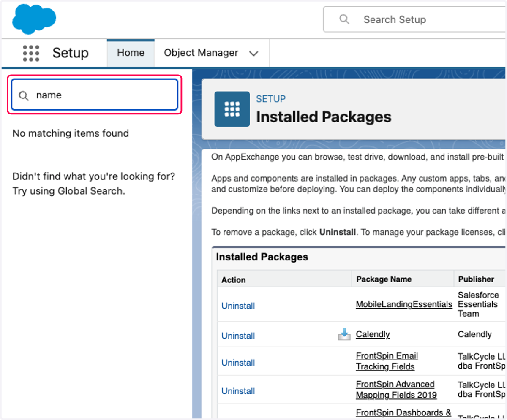This screenshot has width=507, height=420.
Task: Uninstall the Calendly package
Action: [238, 336]
